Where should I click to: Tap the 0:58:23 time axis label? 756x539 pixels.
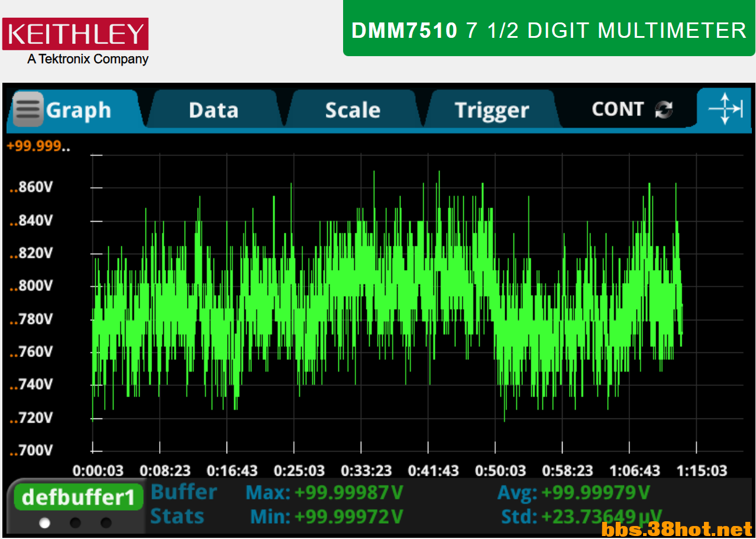[x=568, y=470]
